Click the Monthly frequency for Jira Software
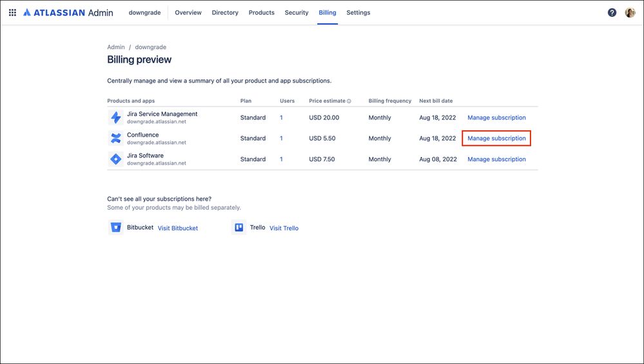The image size is (644, 364). tap(380, 159)
